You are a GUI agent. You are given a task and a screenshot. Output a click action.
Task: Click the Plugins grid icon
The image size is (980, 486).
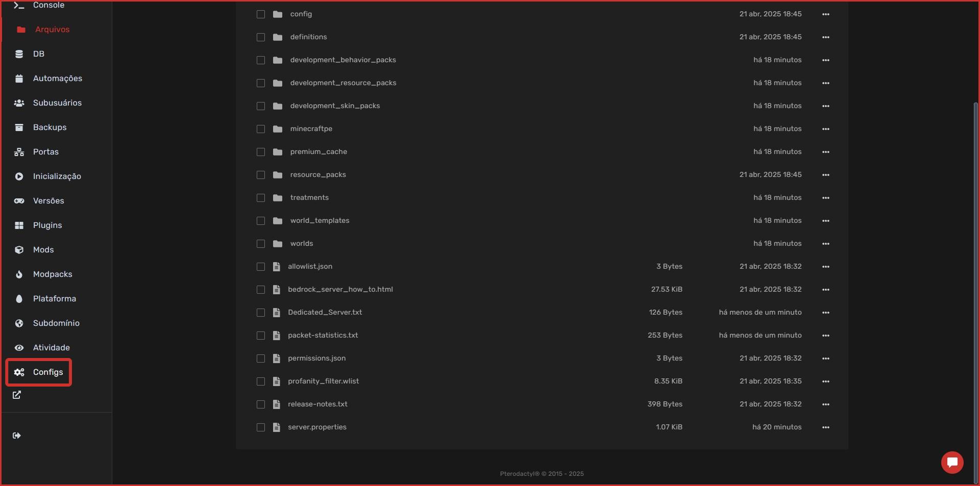tap(19, 225)
